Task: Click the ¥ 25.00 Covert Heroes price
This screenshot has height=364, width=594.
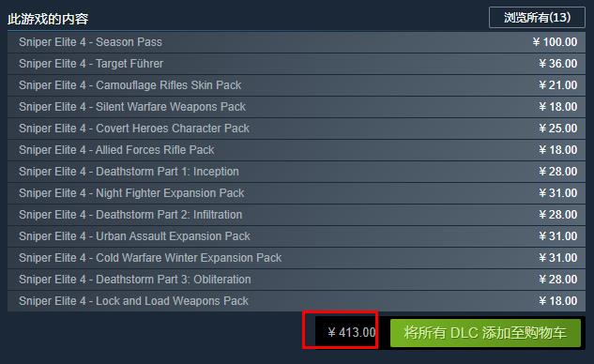Action: click(x=558, y=129)
